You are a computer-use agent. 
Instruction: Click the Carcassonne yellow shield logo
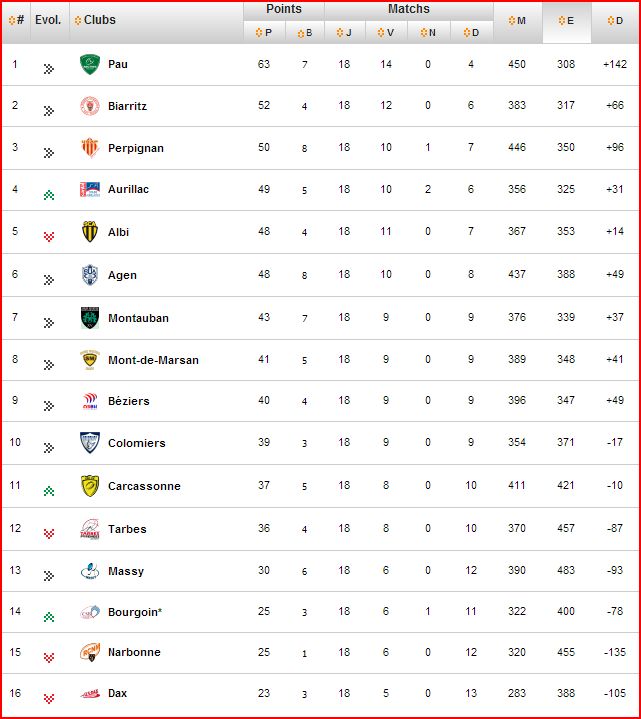click(x=89, y=486)
